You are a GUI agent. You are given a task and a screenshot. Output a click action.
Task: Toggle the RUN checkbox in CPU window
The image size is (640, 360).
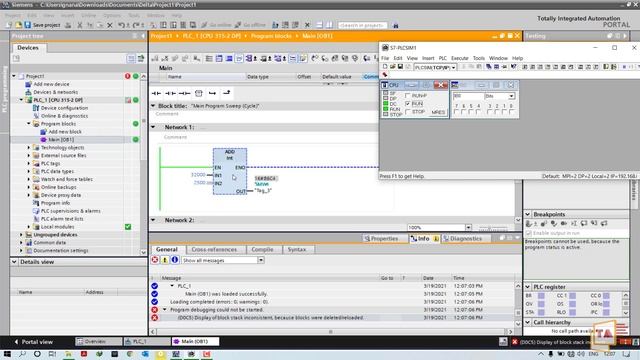(408, 104)
